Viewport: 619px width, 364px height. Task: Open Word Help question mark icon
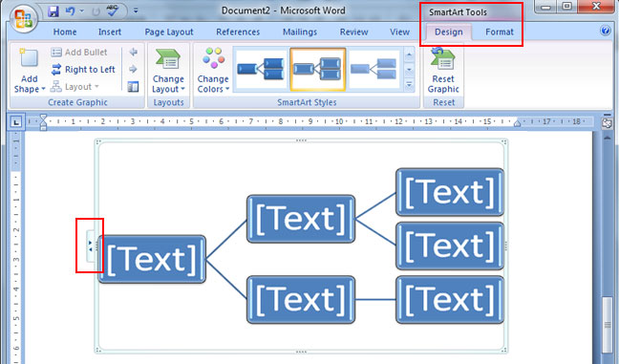(x=606, y=31)
